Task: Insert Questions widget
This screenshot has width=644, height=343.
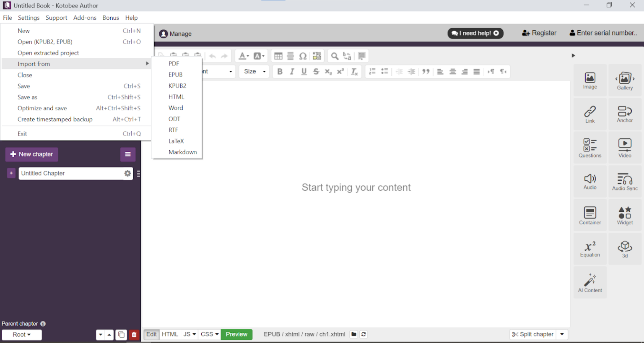Action: (x=590, y=148)
